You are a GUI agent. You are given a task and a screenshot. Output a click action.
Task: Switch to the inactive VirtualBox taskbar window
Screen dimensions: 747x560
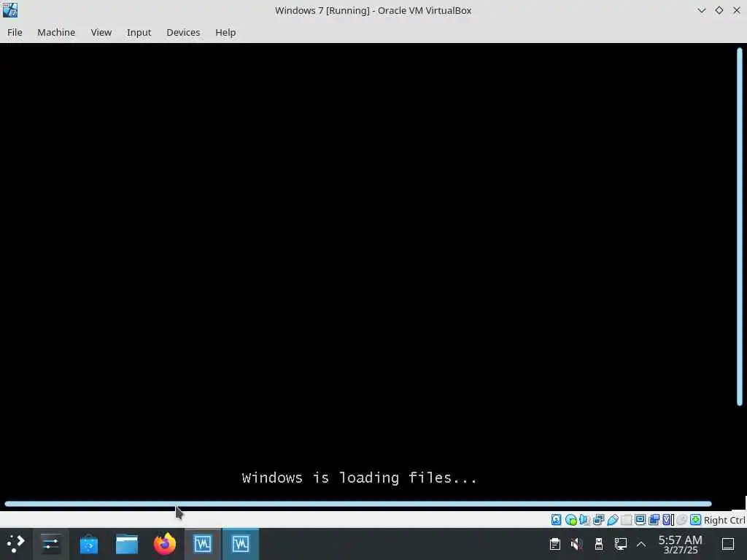coord(203,544)
